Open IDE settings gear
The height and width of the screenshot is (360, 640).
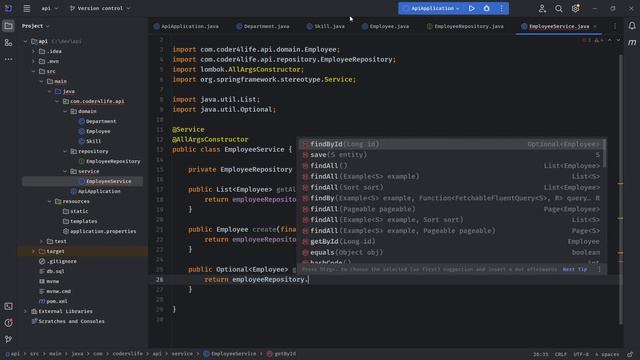tap(575, 8)
